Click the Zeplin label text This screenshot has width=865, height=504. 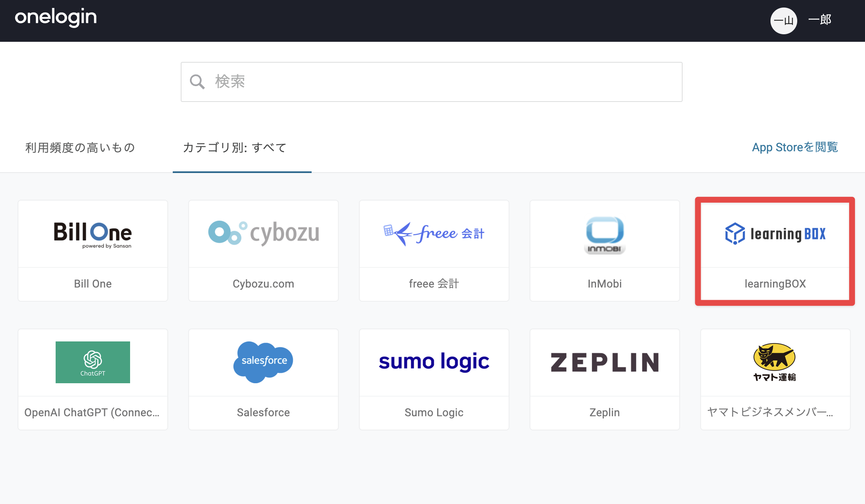(605, 412)
